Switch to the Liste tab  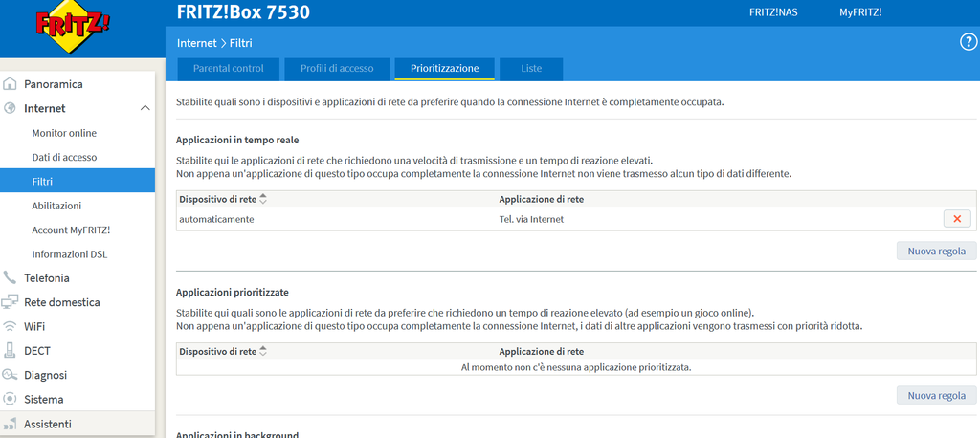coord(531,69)
